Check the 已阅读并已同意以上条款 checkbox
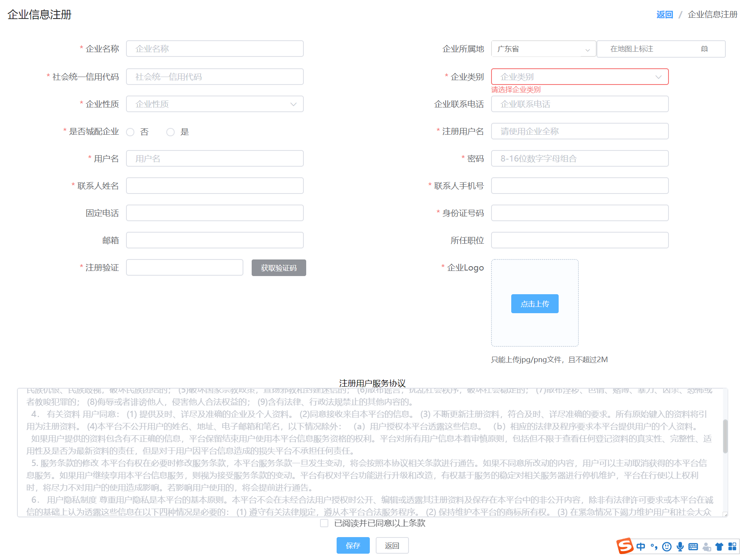This screenshot has width=740, height=560. (324, 523)
